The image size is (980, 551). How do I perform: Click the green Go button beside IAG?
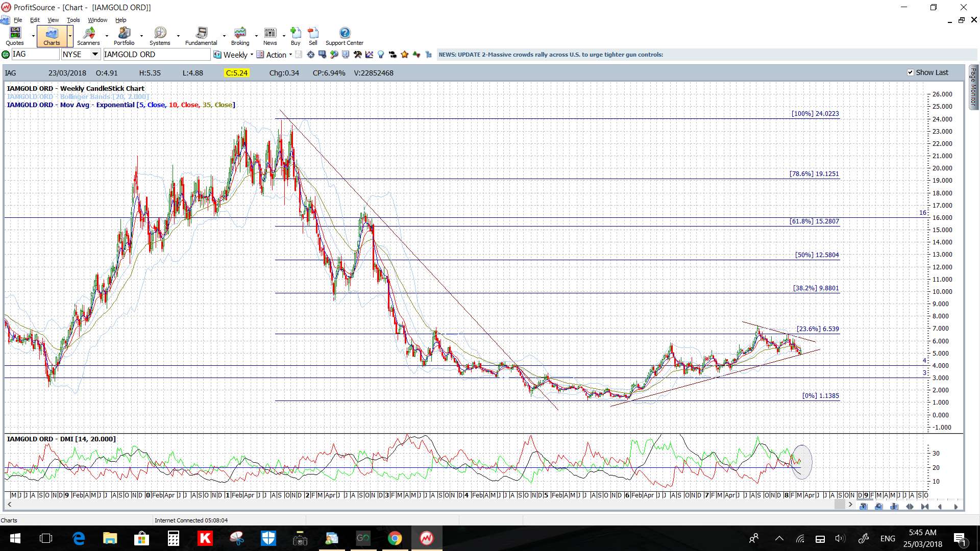click(6, 55)
